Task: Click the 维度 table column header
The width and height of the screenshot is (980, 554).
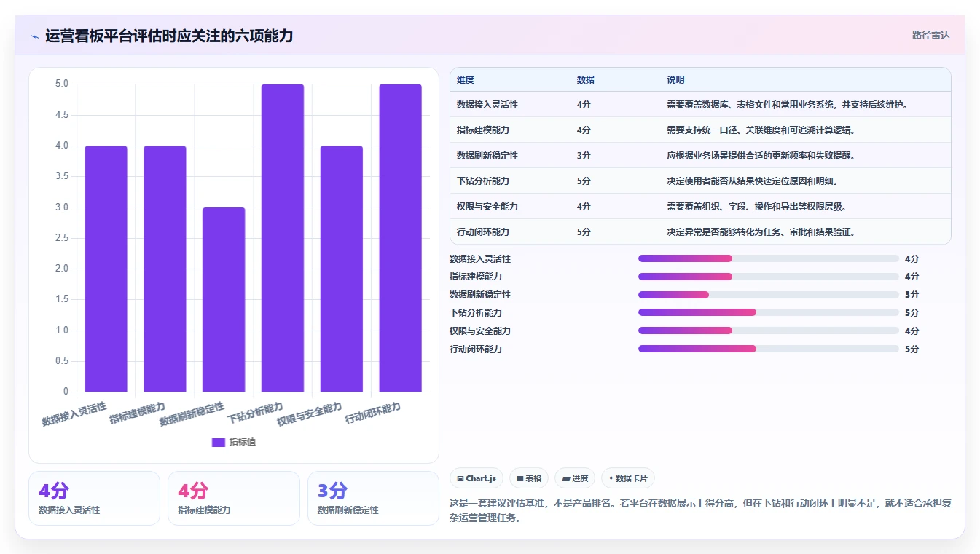Action: [x=466, y=80]
